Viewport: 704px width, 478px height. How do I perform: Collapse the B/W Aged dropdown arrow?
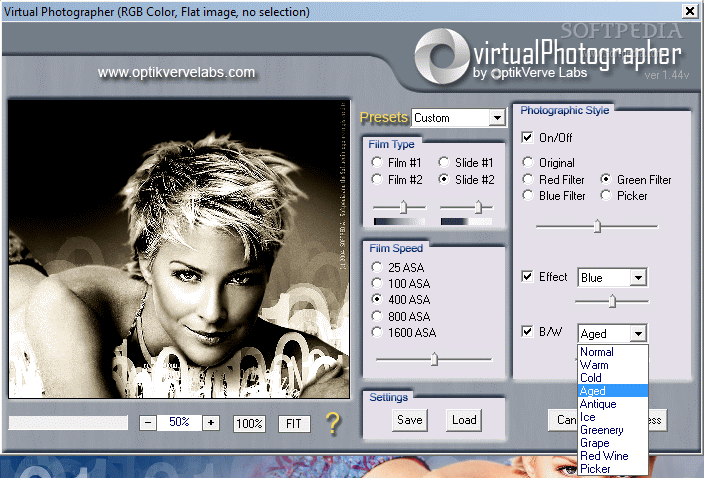638,333
